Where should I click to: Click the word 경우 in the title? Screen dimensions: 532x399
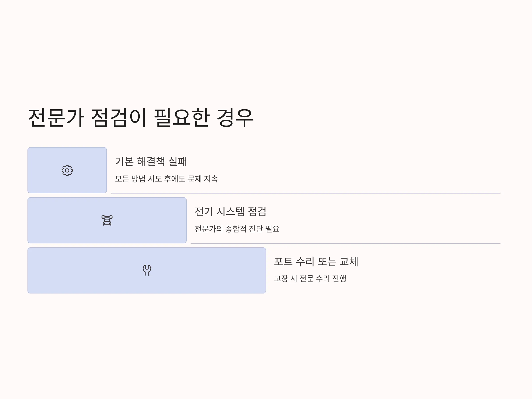[x=235, y=118]
